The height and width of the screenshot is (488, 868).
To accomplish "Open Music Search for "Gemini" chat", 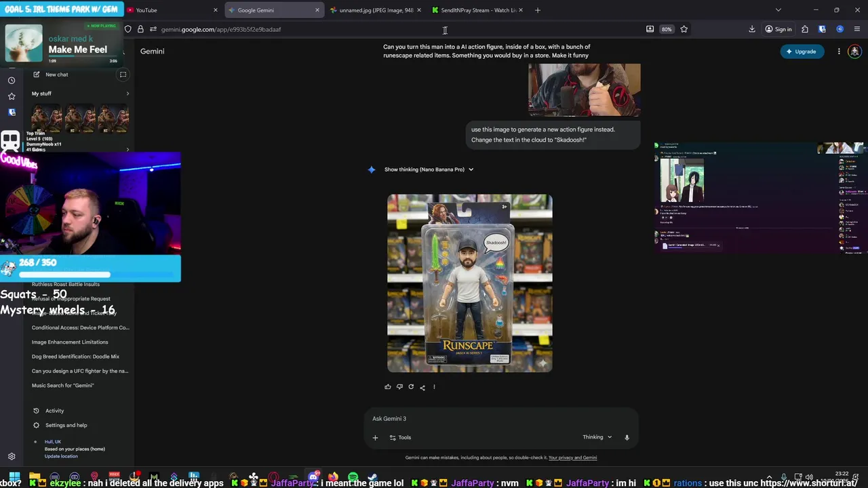I will 63,386.
